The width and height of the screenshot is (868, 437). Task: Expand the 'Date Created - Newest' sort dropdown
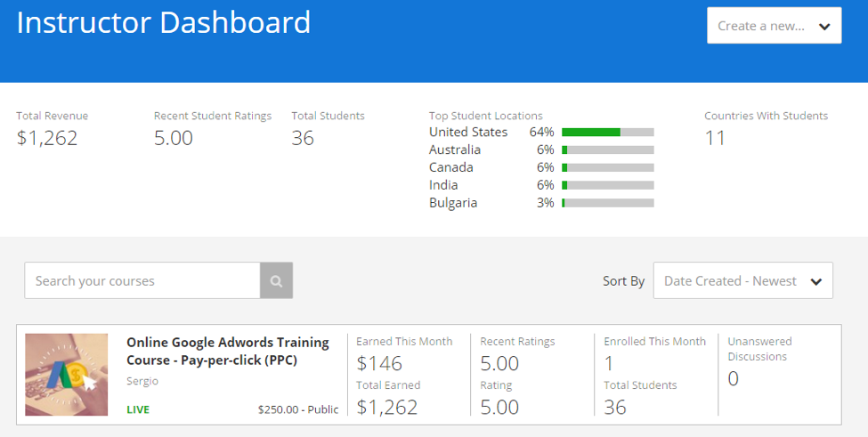[x=742, y=281]
